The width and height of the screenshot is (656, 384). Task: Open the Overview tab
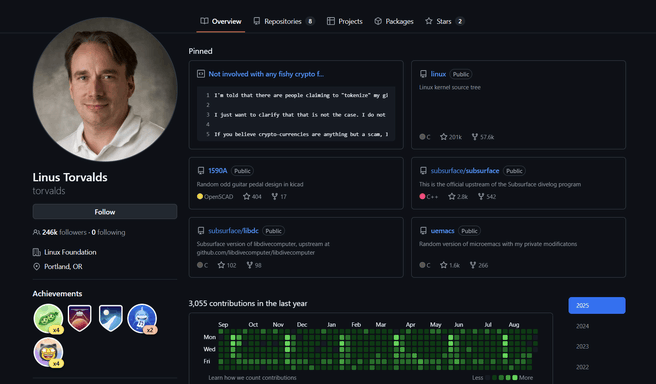[220, 21]
